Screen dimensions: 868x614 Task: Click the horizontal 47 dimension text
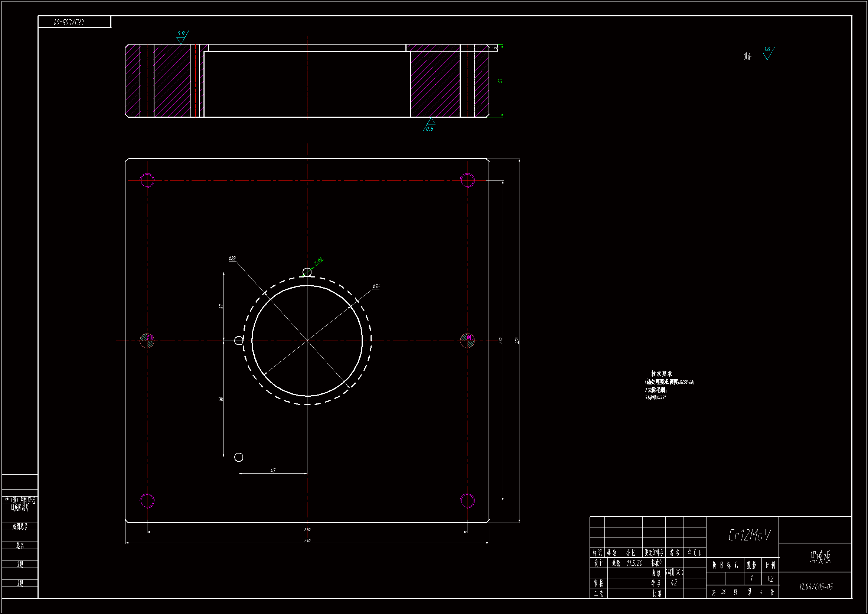(273, 471)
